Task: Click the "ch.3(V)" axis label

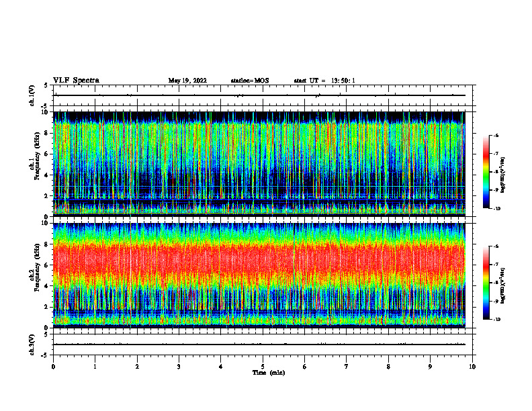Action: (32, 345)
